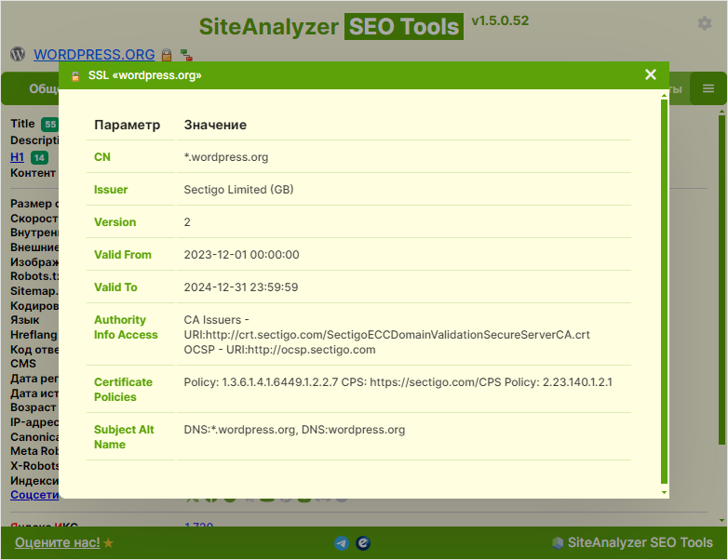
Task: Click the H1 link in sidebar
Action: point(17,157)
